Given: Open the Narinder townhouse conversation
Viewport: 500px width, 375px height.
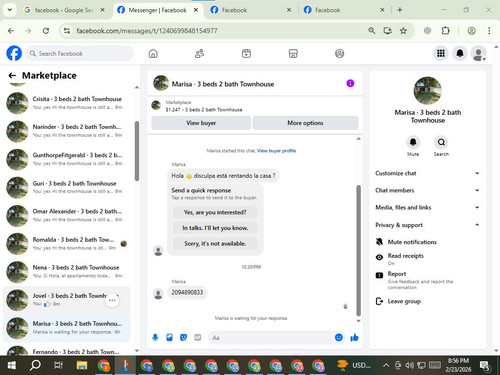Looking at the screenshot, I should click(67, 131).
